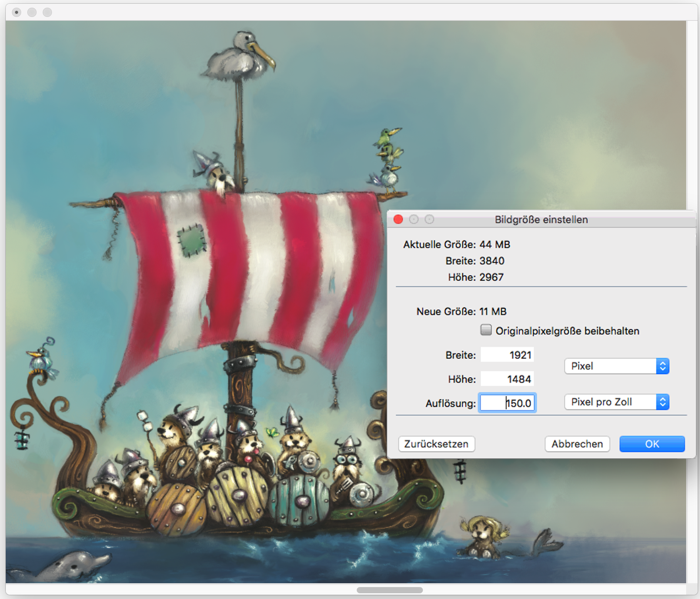Click the dialog's greyed-out minimize button
The width and height of the screenshot is (700, 599).
[x=414, y=219]
